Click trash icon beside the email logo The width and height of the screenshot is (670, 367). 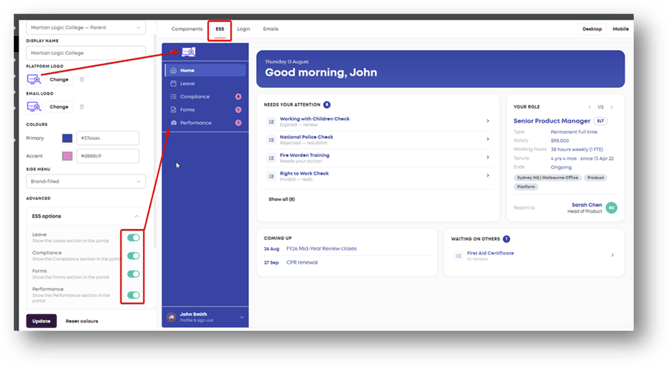click(82, 107)
